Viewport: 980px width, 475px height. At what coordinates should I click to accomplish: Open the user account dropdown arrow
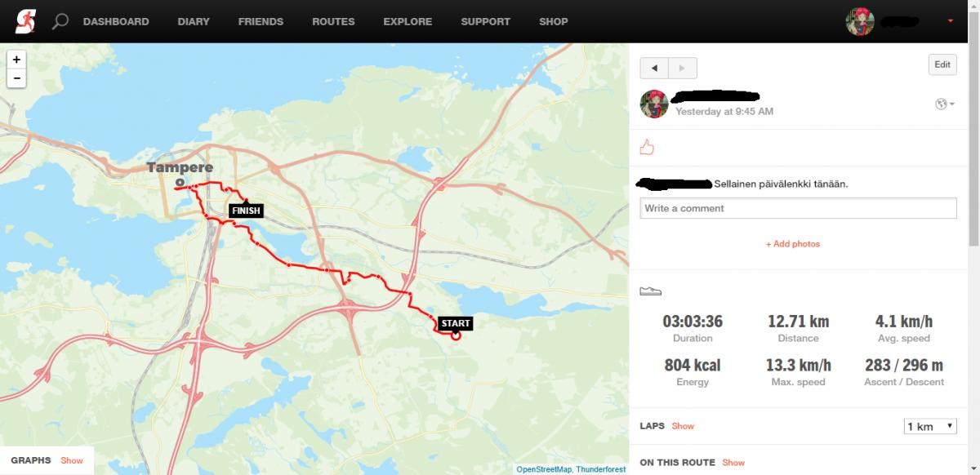(950, 21)
